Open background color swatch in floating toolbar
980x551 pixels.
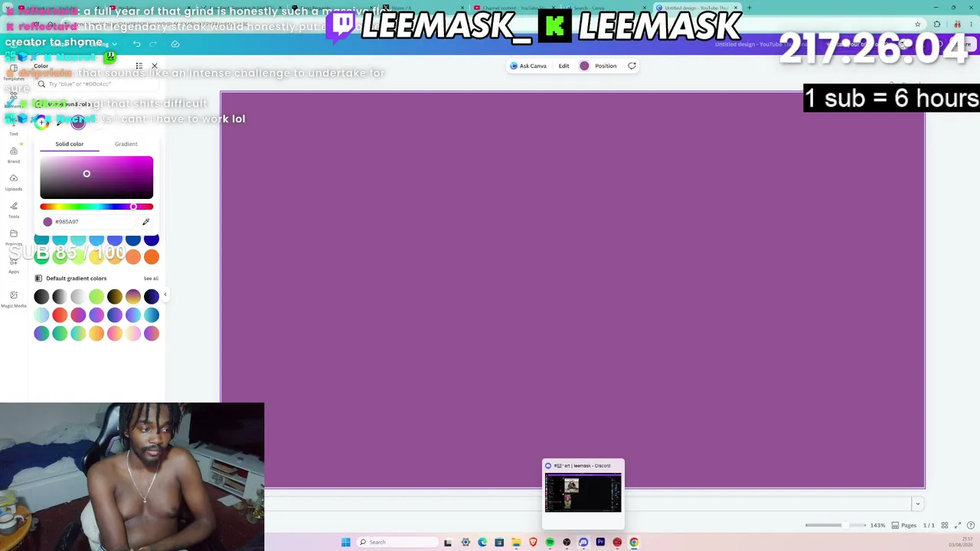[584, 66]
